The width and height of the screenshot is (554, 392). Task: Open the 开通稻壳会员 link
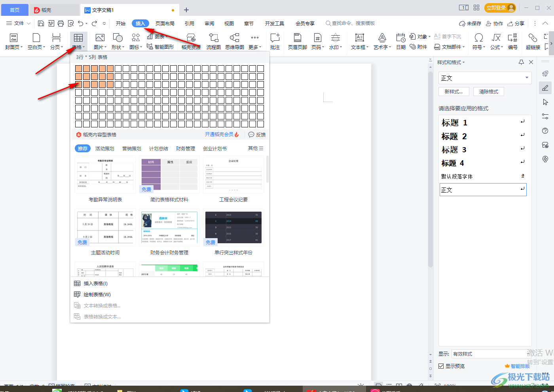click(x=222, y=134)
